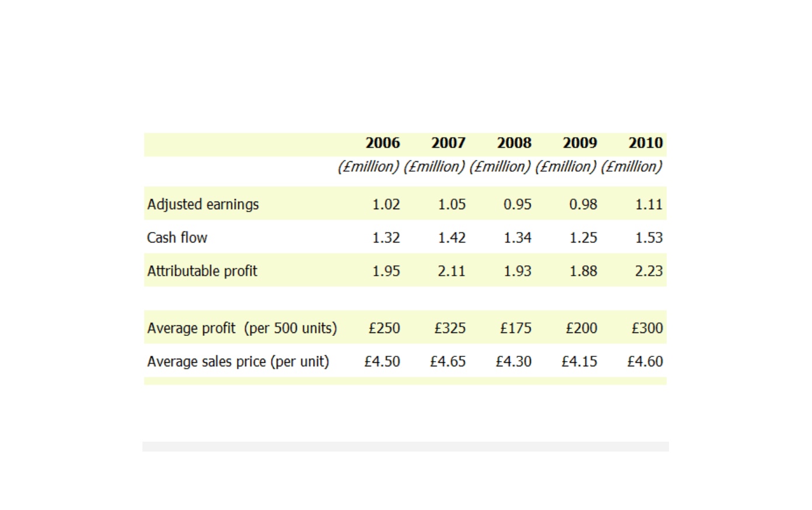This screenshot has height=510, width=812.
Task: Click the 2010 column header
Action: (x=646, y=143)
